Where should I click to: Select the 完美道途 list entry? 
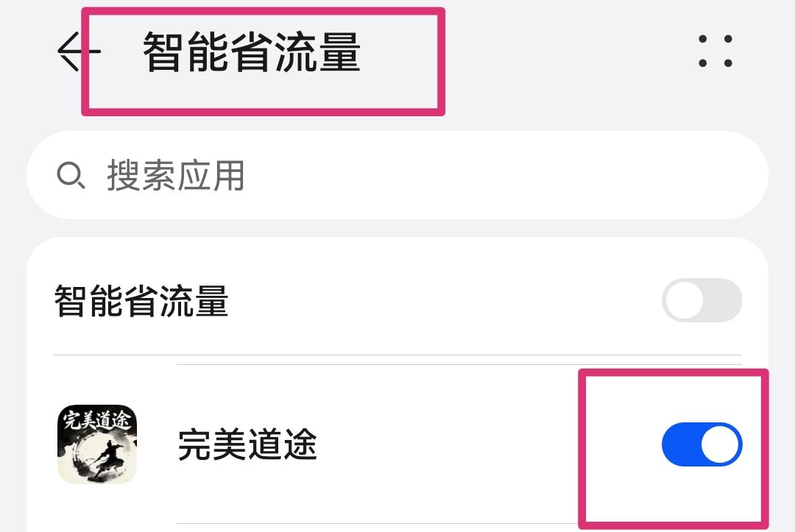[x=397, y=444]
